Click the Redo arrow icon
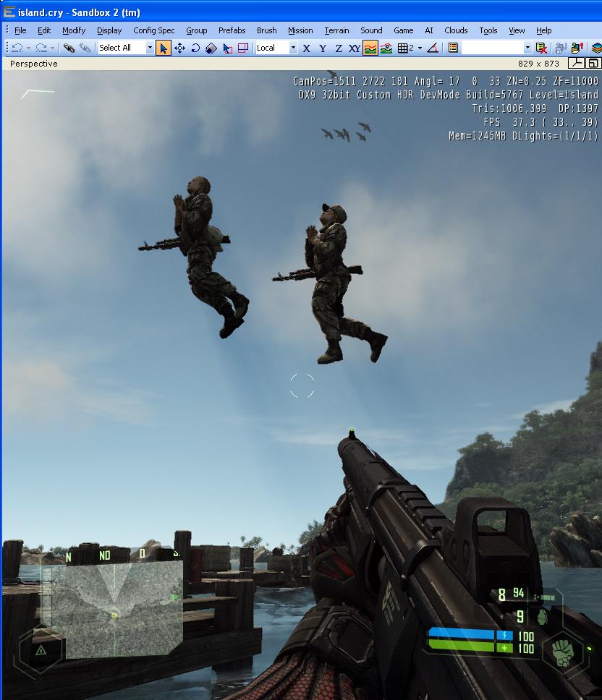The width and height of the screenshot is (602, 700). coord(41,48)
